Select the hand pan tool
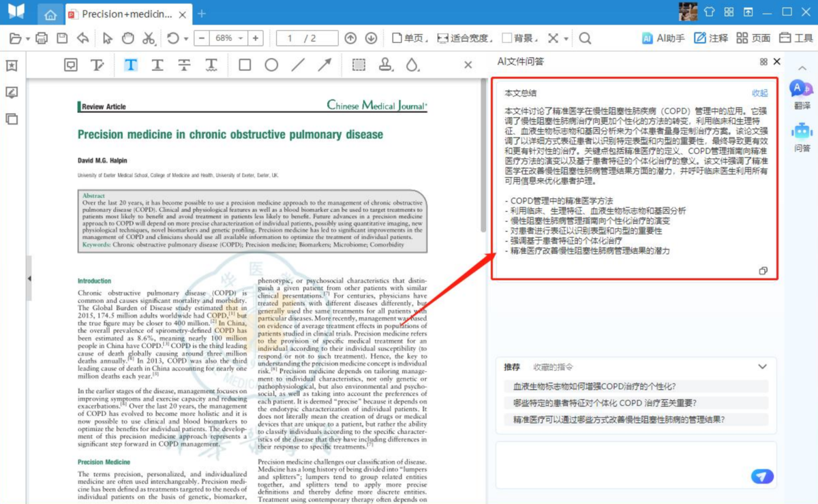This screenshot has height=504, width=818. coord(127,38)
